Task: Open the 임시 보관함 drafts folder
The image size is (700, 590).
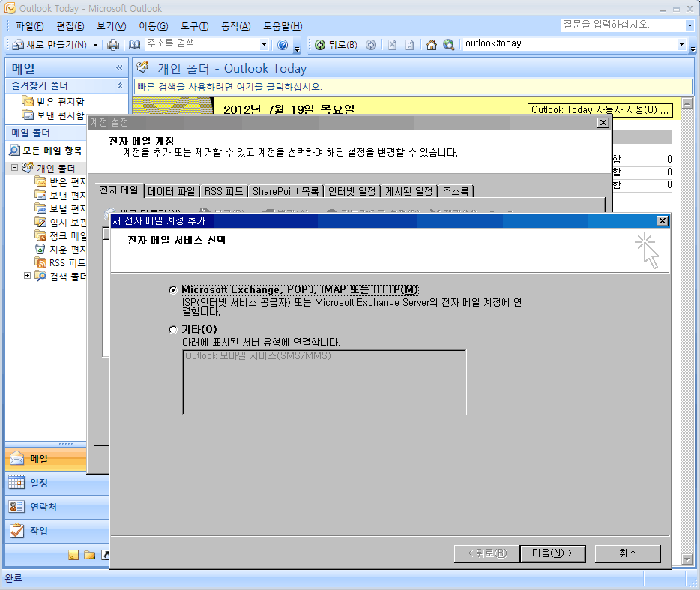Action: pyautogui.click(x=60, y=222)
